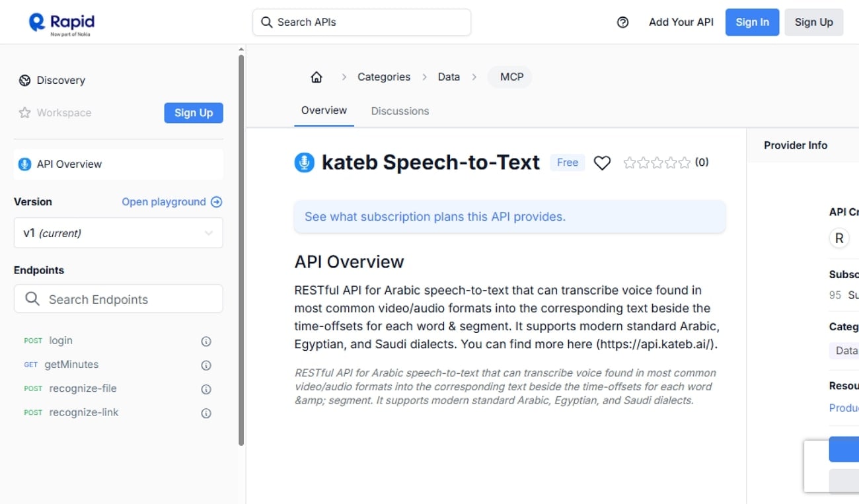Viewport: 859px width, 504px height.
Task: Open the v1 version dropdown
Action: tap(118, 233)
